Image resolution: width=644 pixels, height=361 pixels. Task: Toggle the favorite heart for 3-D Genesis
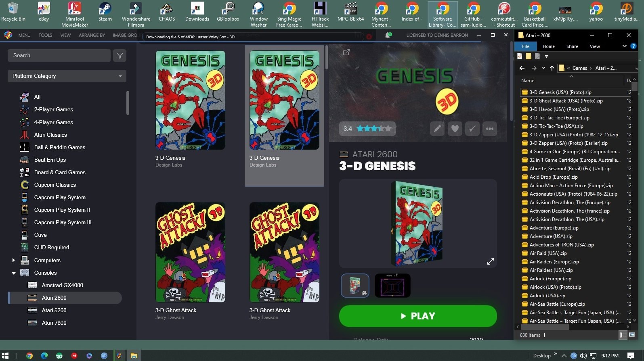coord(455,129)
